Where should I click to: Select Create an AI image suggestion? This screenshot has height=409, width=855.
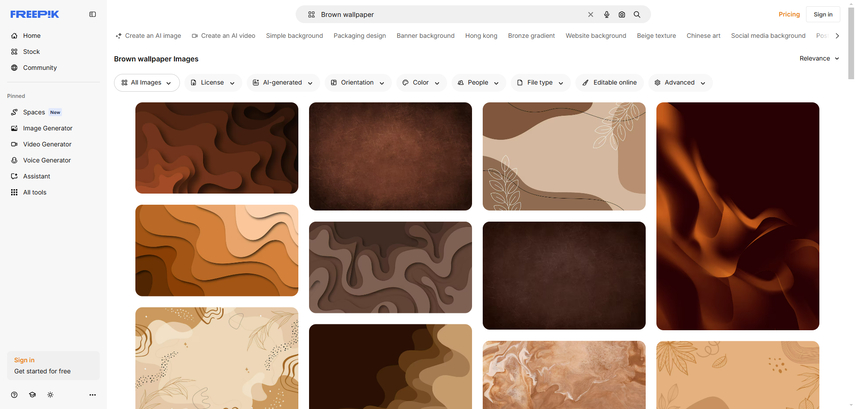tap(148, 36)
